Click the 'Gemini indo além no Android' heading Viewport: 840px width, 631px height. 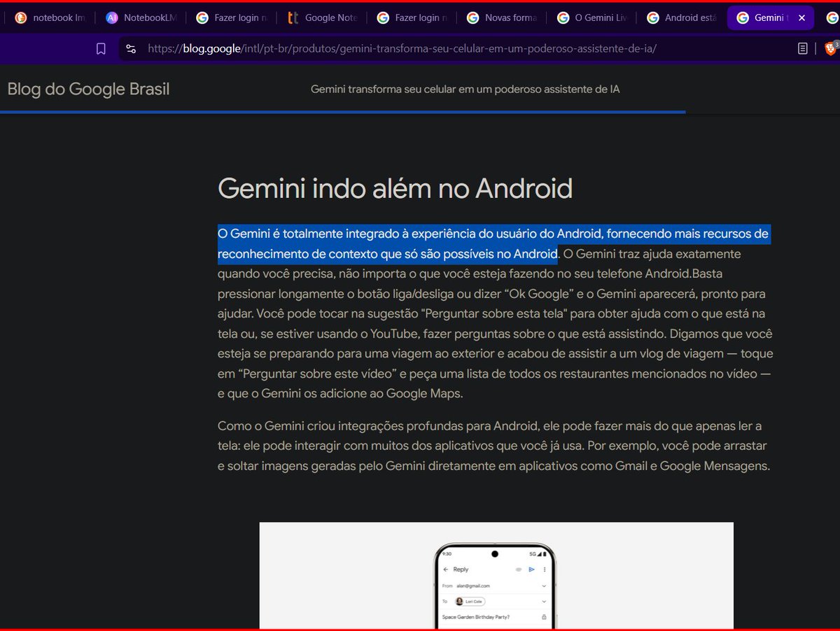pos(395,188)
